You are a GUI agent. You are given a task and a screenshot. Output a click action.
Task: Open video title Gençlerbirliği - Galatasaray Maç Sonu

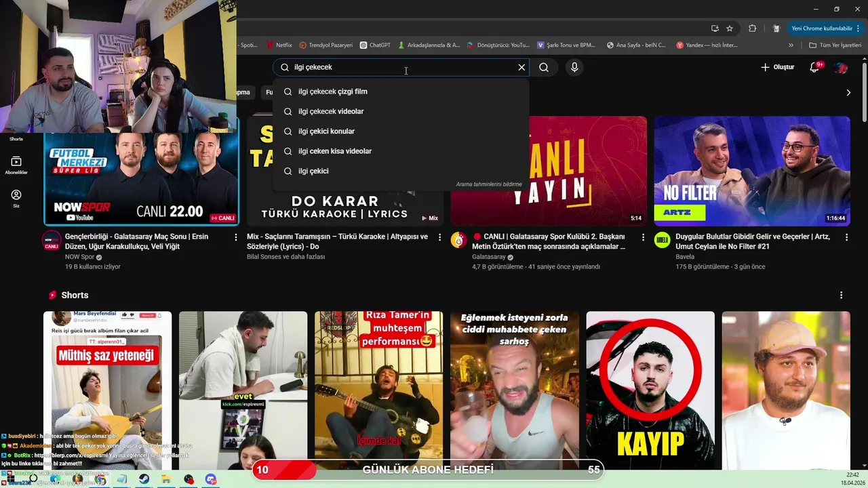pyautogui.click(x=136, y=241)
